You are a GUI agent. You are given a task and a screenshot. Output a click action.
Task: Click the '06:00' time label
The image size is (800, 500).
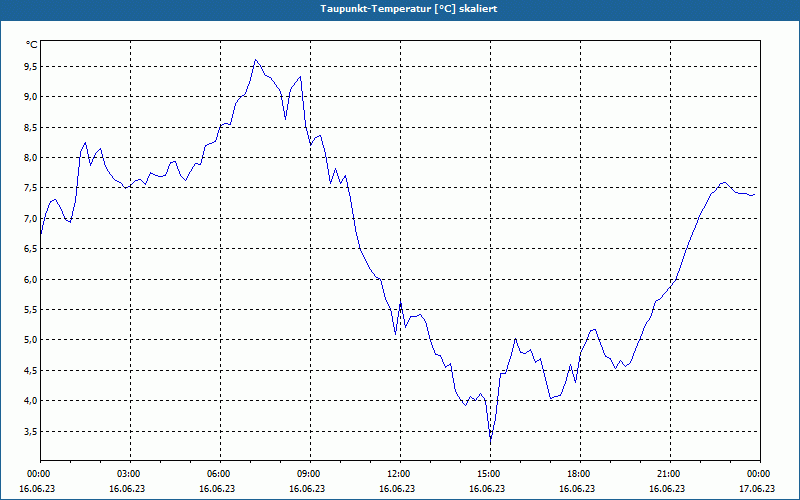point(218,474)
